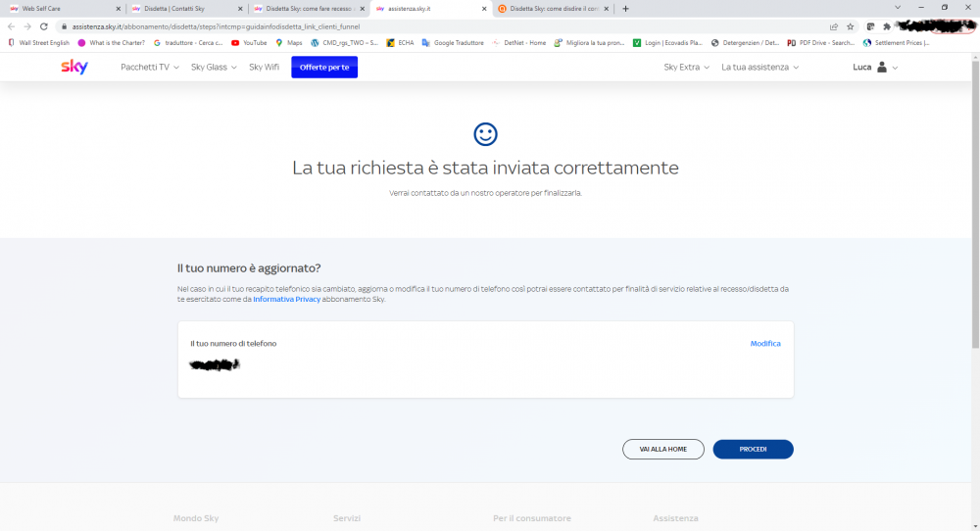The height and width of the screenshot is (531, 980).
Task: Open the Migliora la tua pron... bookmark
Action: (x=589, y=43)
